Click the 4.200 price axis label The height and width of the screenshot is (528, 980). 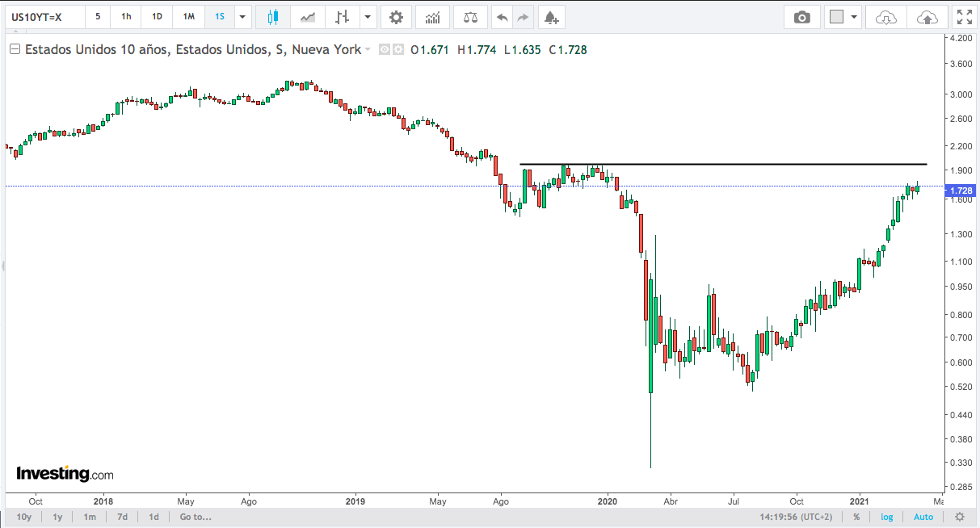[x=961, y=38]
